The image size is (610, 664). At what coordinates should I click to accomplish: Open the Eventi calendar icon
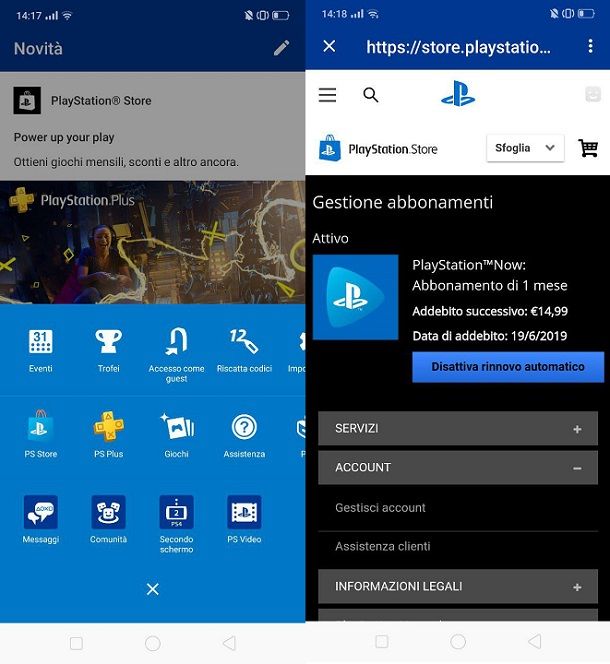click(x=41, y=341)
